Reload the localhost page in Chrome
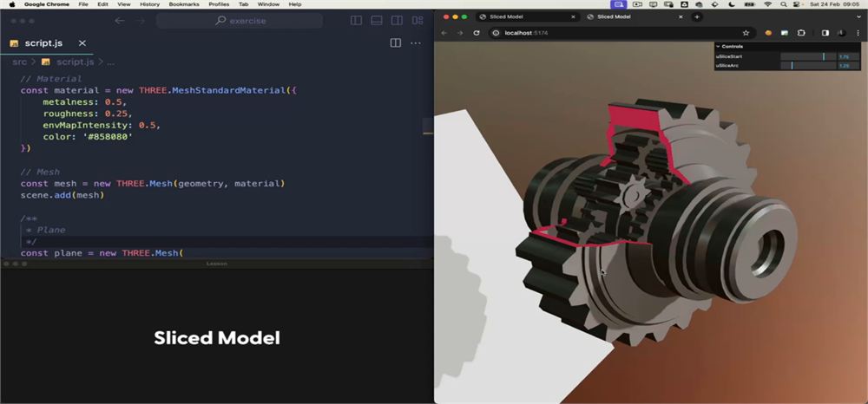The height and width of the screenshot is (404, 868). pyautogui.click(x=476, y=33)
